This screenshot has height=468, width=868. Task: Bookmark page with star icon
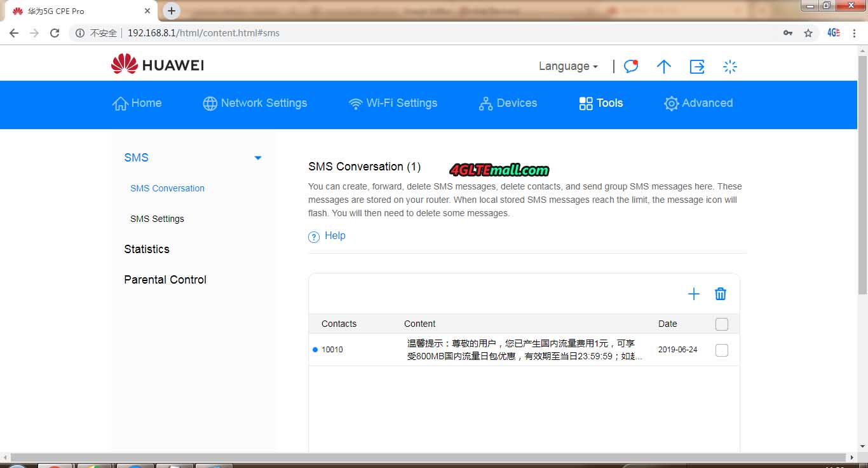click(x=808, y=33)
